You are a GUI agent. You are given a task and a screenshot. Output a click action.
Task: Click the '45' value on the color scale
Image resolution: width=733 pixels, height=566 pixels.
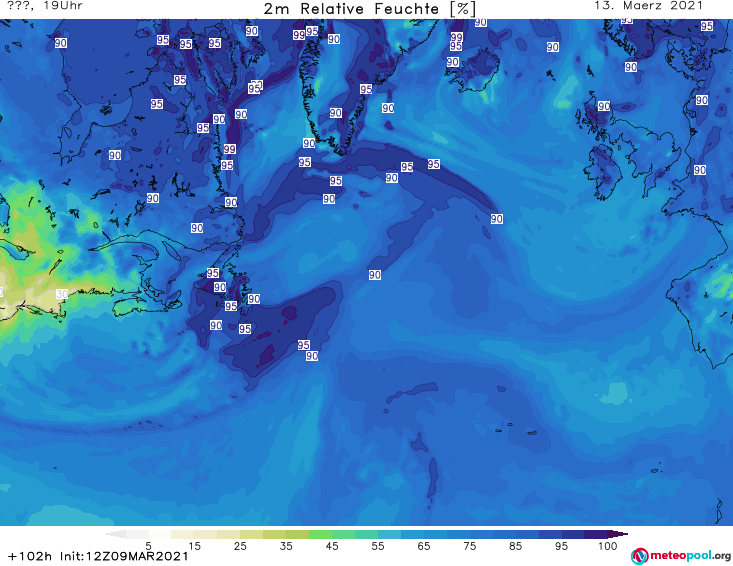(x=331, y=546)
